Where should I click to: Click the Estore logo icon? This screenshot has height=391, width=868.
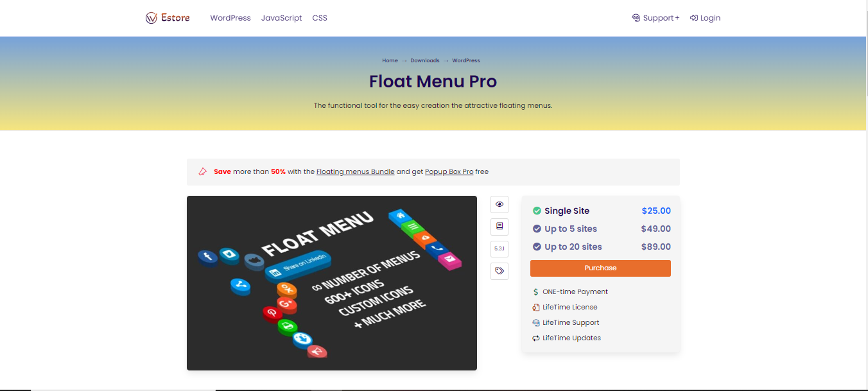point(152,17)
